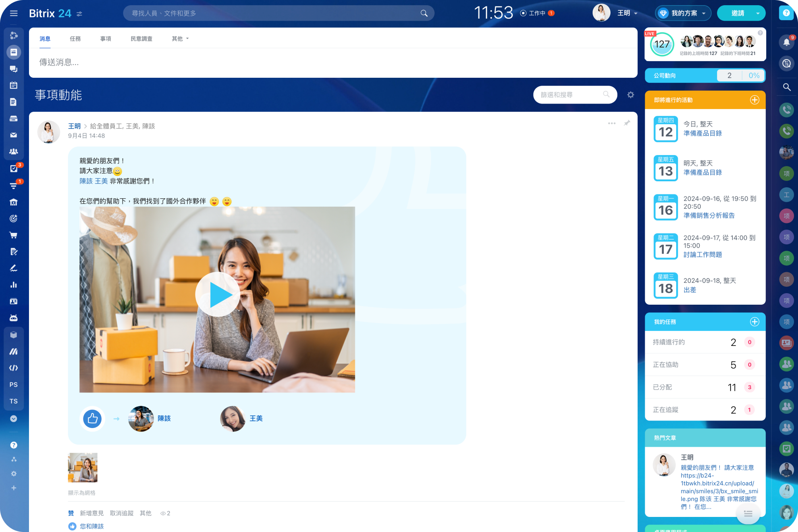This screenshot has width=798, height=532.
Task: Switch to the 民意調查 tab
Action: (141, 38)
